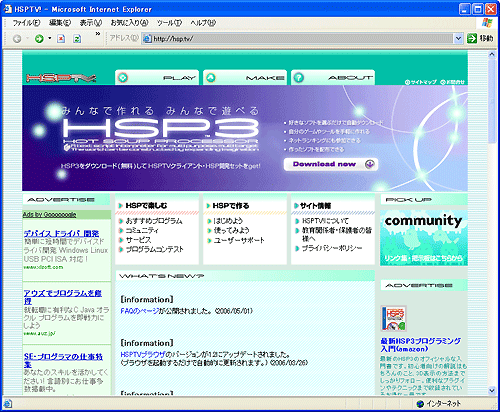The image size is (500, 412).
Task: Expand the toolbar overflow chevron
Action: (x=98, y=34)
